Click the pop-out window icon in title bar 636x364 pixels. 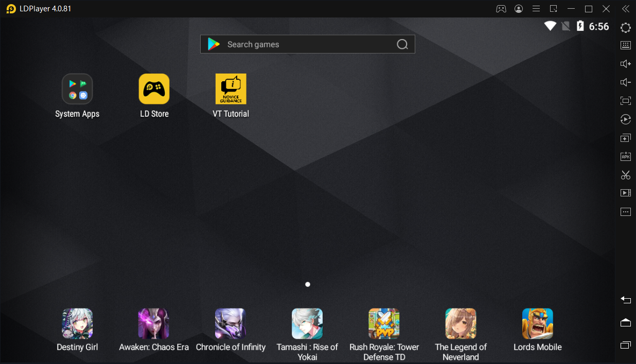click(554, 9)
